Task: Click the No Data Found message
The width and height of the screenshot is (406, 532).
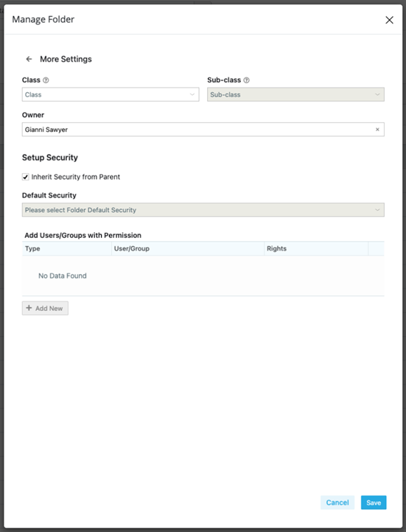Action: (x=63, y=276)
